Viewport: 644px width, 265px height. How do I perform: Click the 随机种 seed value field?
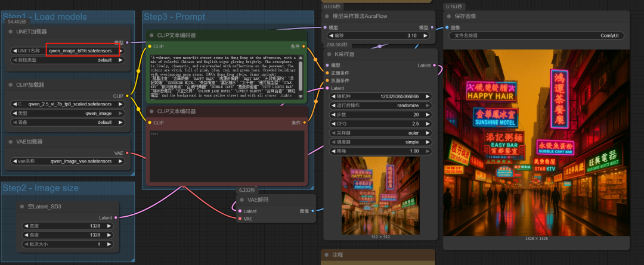pos(380,96)
